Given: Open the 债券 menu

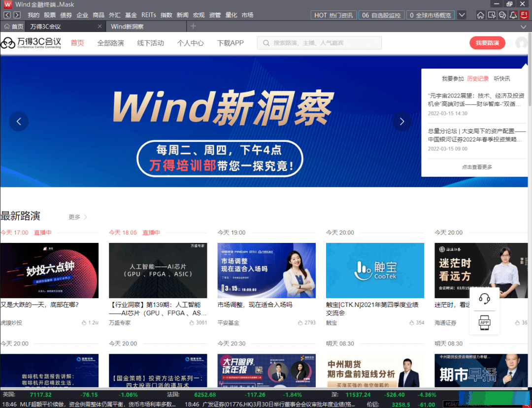Looking at the screenshot, I should coord(66,15).
